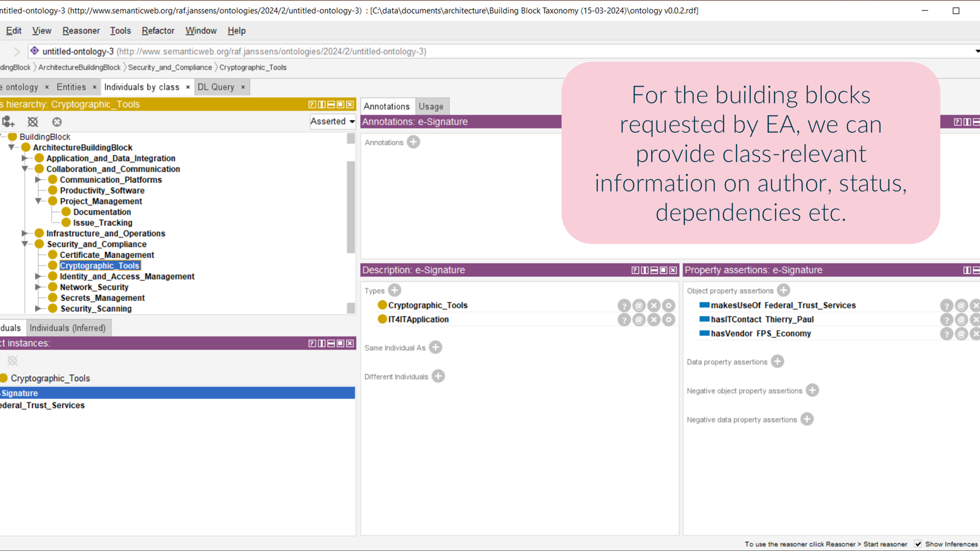Add Same Individual As entry
980x551 pixels.
(435, 347)
